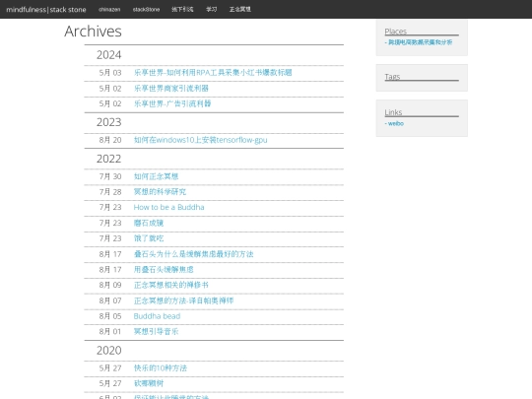532x399 pixels.
Task: Open the 线下引流 navigation item
Action: [x=182, y=10]
